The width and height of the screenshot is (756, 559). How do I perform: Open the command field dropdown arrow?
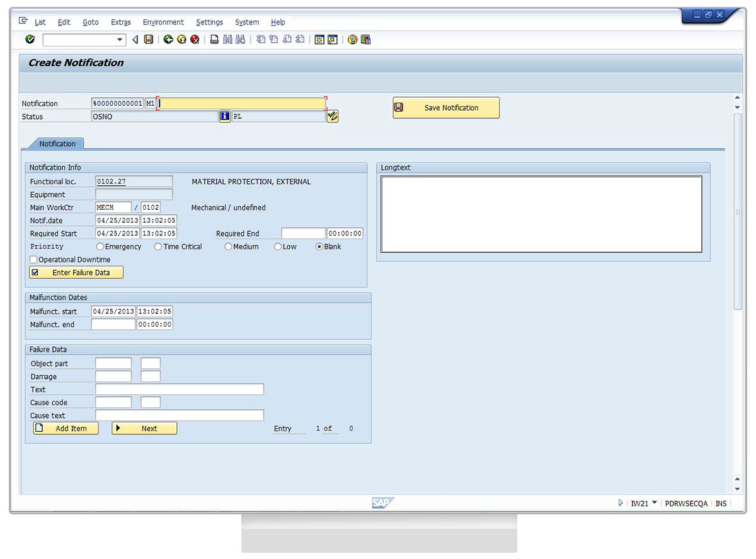pos(120,40)
